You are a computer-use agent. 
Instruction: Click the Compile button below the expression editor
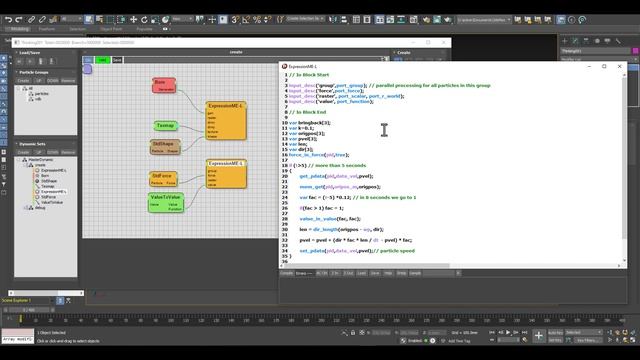click(286, 273)
